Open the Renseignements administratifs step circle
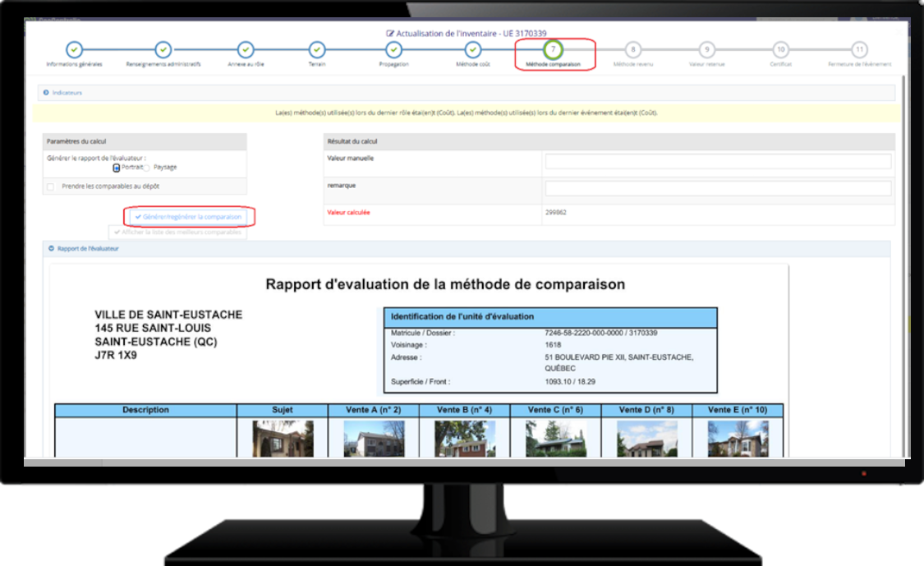The image size is (924, 566). [x=163, y=49]
